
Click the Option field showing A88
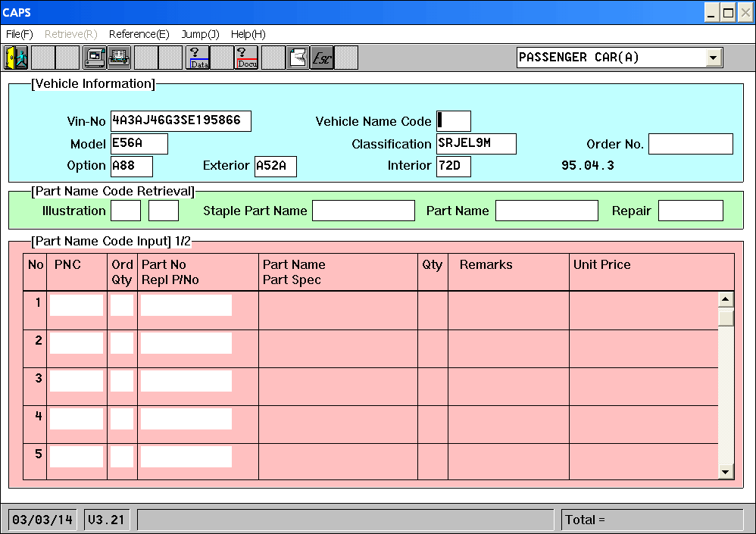[x=132, y=167]
